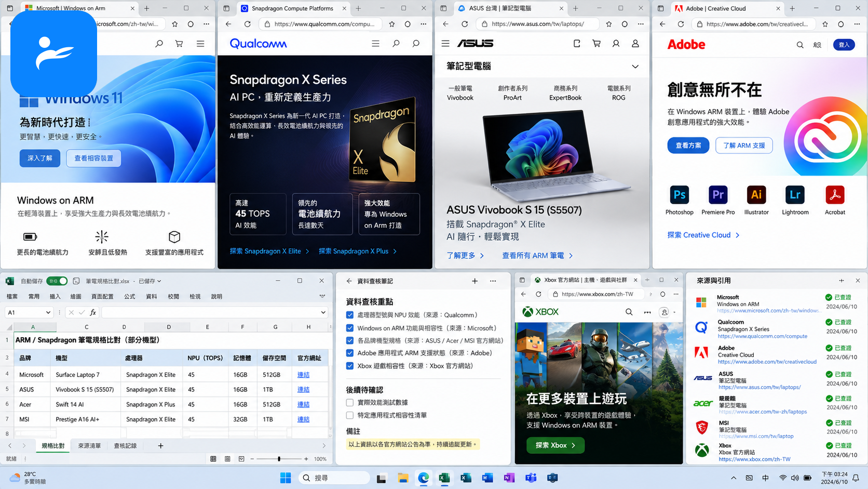Switch to the 來源清單 worksheet tab

pos(89,446)
